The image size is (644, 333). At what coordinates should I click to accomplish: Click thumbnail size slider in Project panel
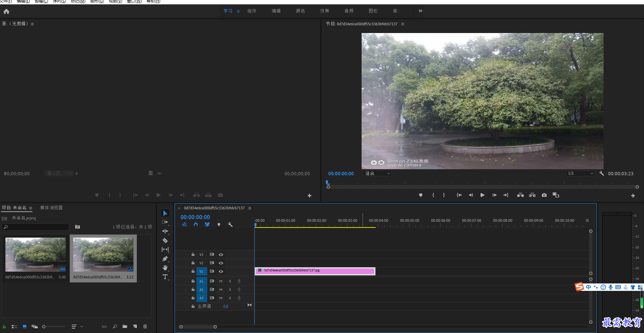pyautogui.click(x=54, y=327)
